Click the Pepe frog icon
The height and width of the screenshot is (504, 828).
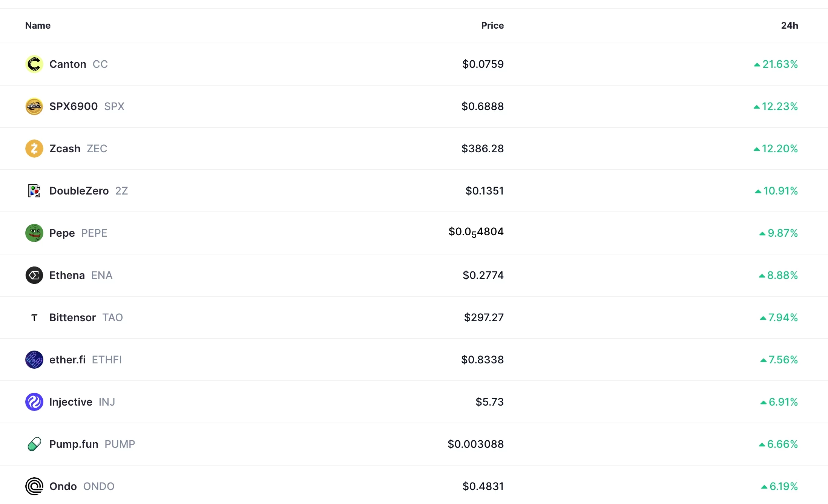coord(34,233)
